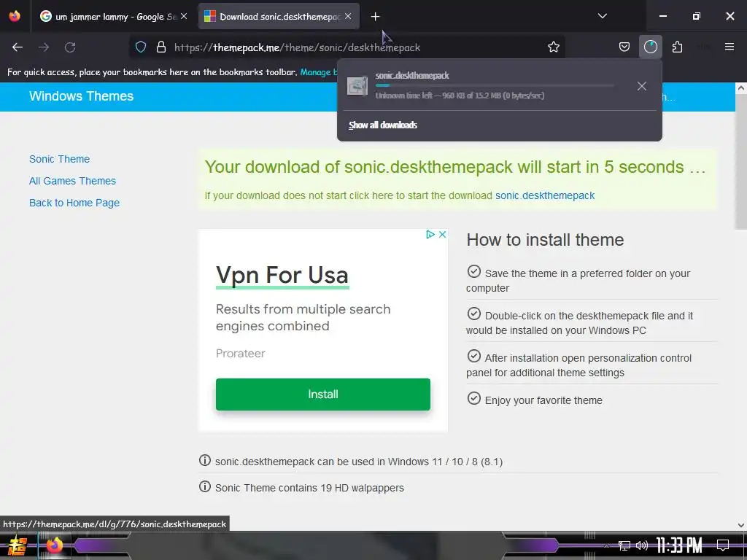
Task: Click the Firefox taskbar icon
Action: (x=54, y=545)
